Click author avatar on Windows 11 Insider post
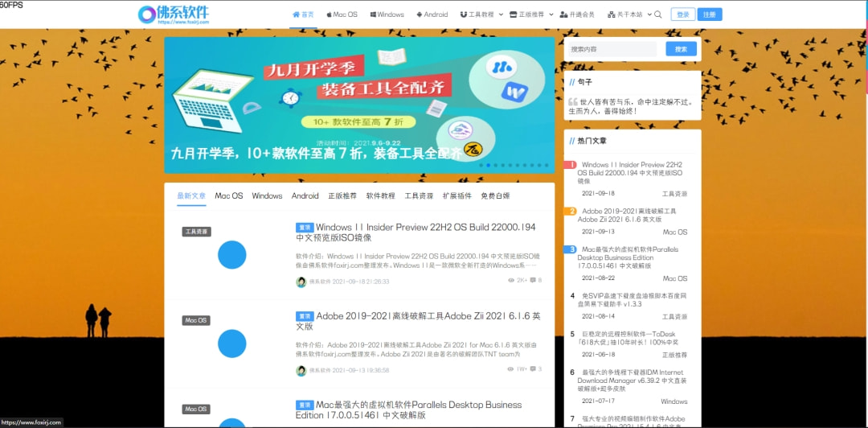This screenshot has height=428, width=868. click(301, 282)
